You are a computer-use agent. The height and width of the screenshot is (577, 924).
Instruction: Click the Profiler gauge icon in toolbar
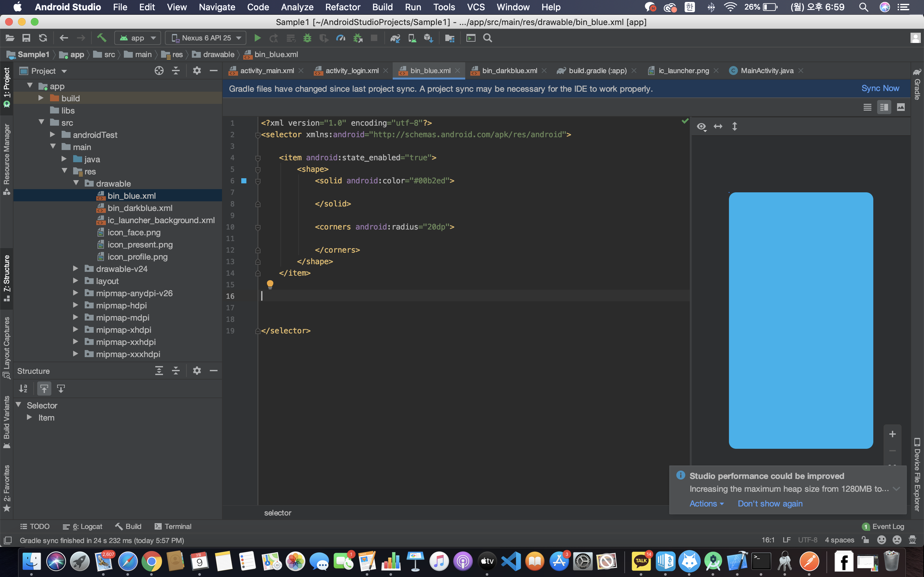click(x=340, y=38)
